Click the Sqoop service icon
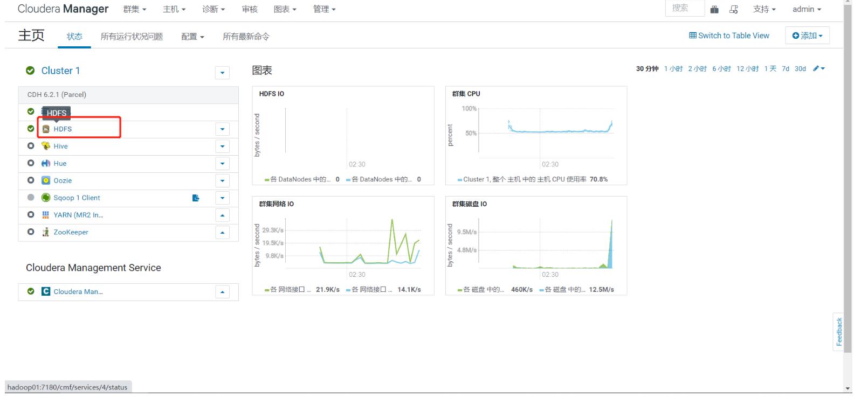The height and width of the screenshot is (398, 868). [x=46, y=198]
